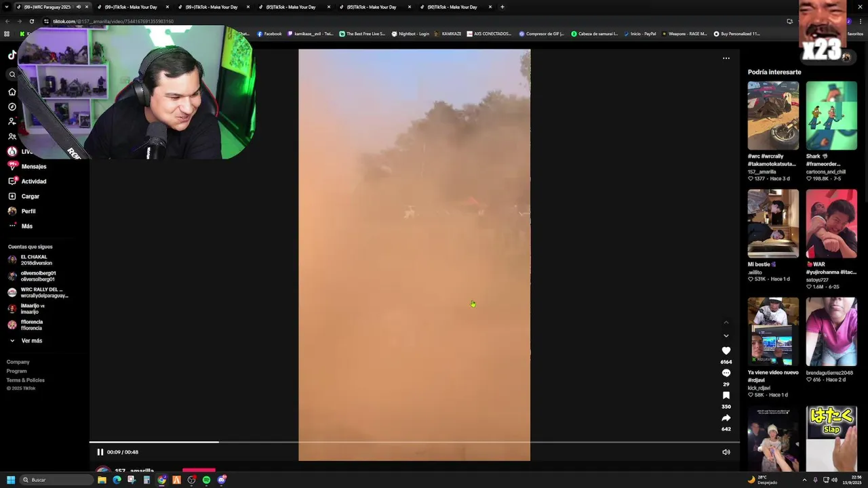The height and width of the screenshot is (488, 868).
Task: Open fflorencia followed account
Action: coord(26,325)
